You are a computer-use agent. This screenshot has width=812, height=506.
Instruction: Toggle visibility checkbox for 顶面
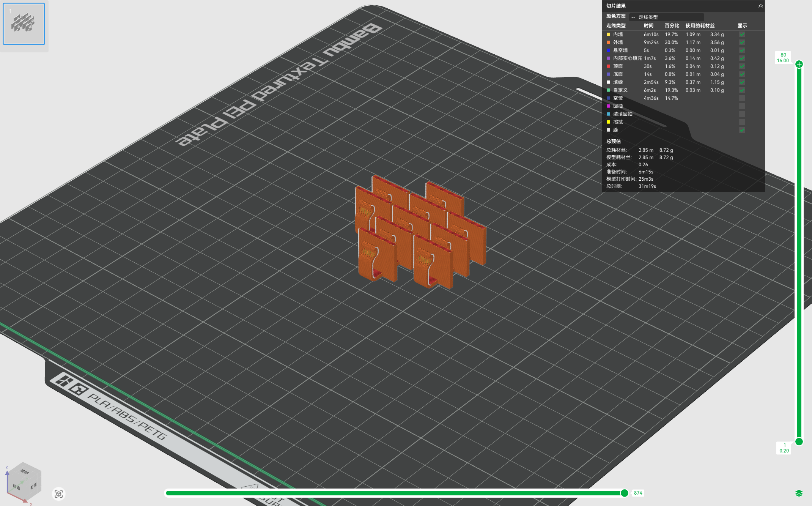pos(742,66)
